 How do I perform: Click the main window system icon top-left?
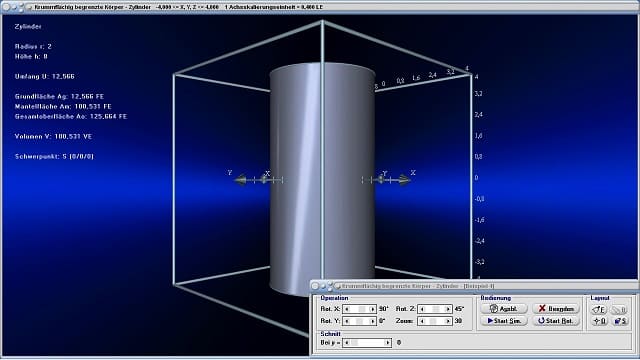pos(29,7)
